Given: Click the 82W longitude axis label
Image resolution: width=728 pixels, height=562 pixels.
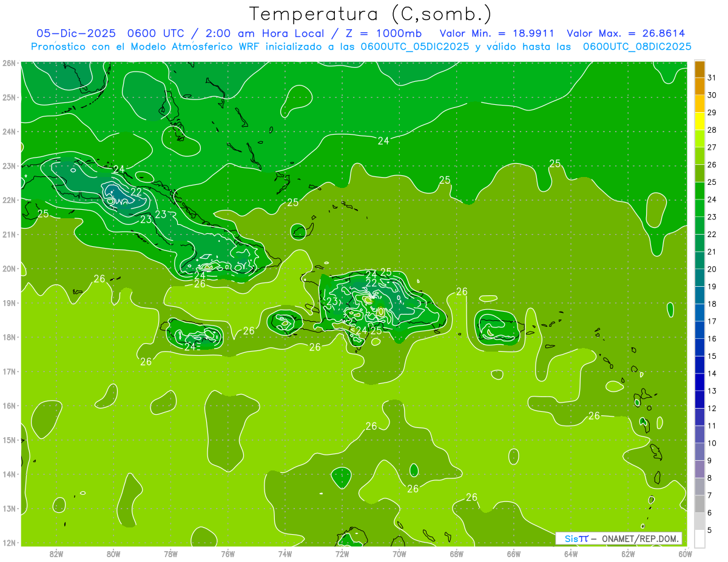Looking at the screenshot, I should [x=56, y=553].
